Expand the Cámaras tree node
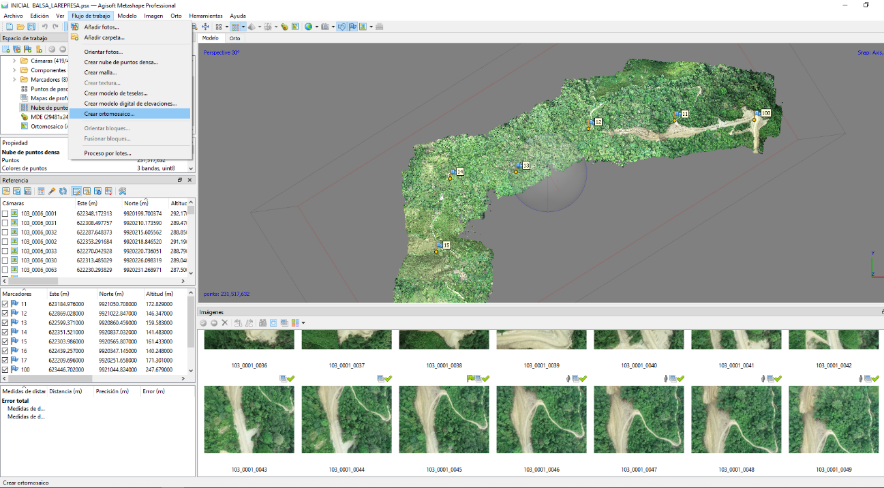This screenshot has width=884, height=488. (15, 61)
